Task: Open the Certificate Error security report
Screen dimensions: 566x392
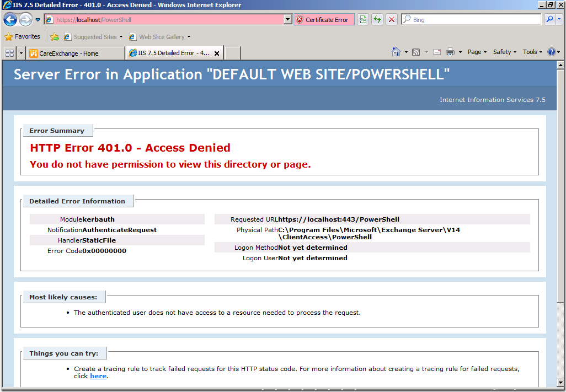Action: [x=324, y=20]
